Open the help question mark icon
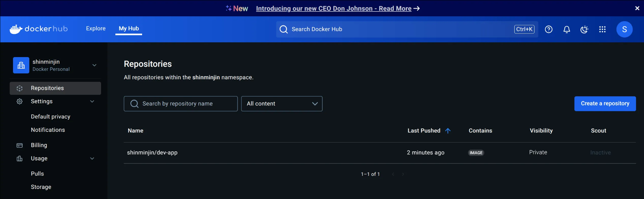Viewport: 644px width, 199px height. coord(549,29)
